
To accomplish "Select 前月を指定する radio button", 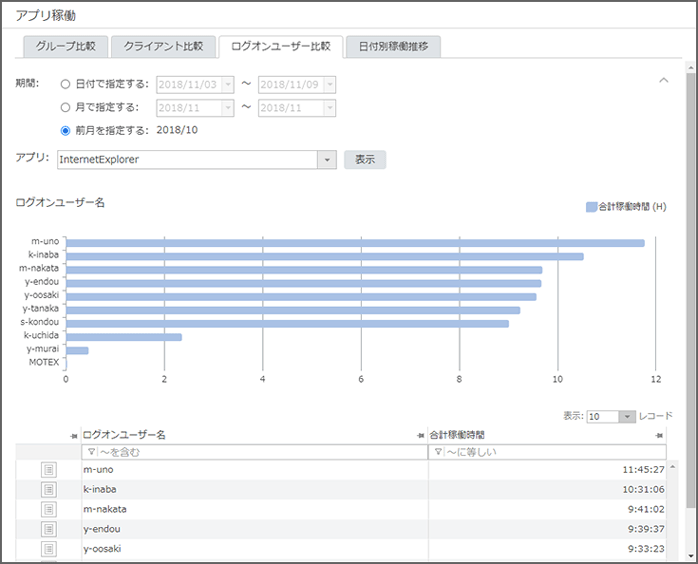I will point(65,130).
